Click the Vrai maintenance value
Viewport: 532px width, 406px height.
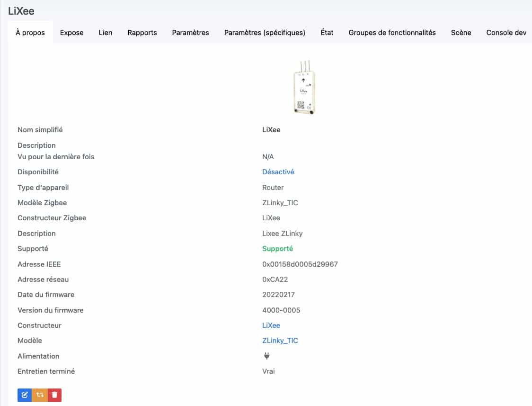pyautogui.click(x=268, y=371)
